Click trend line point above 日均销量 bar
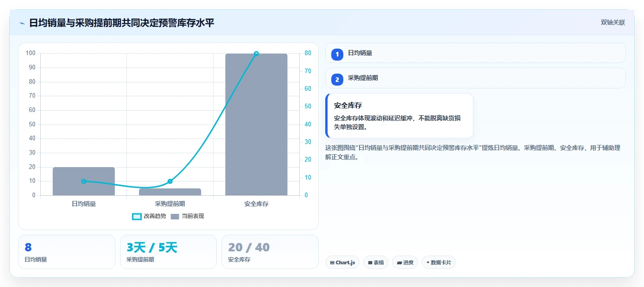Viewport: 644px width, 287px height. [84, 181]
